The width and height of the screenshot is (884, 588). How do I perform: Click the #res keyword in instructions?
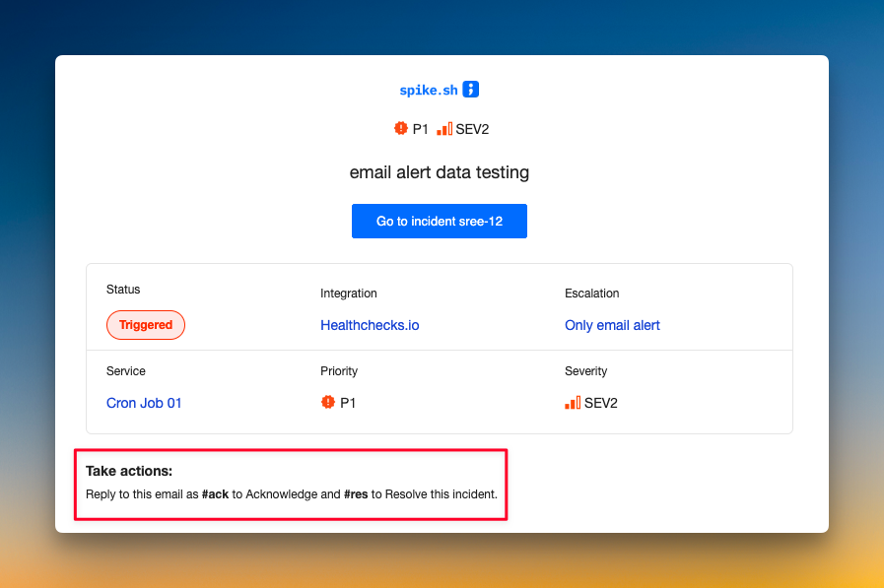(x=356, y=494)
